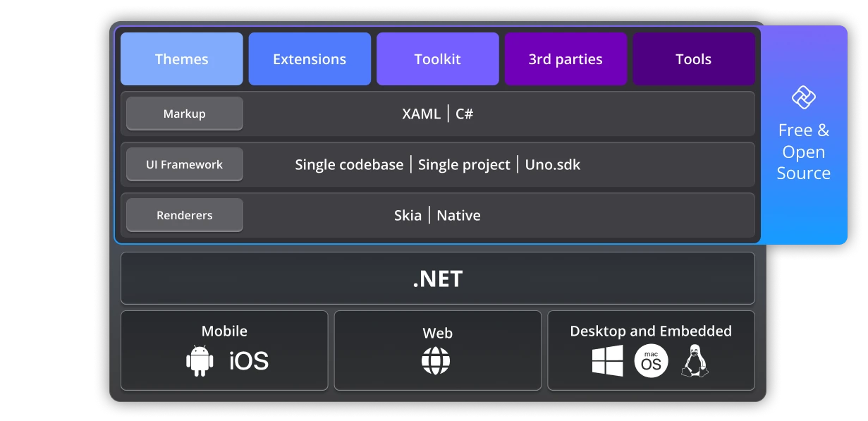Click the .NET bar
The width and height of the screenshot is (868, 421).
pos(437,279)
